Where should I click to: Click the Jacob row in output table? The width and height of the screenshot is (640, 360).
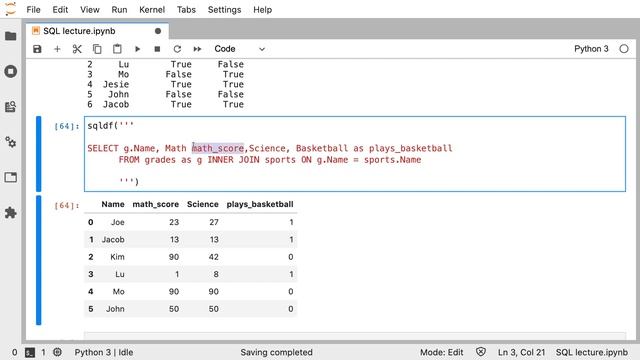coord(191,240)
